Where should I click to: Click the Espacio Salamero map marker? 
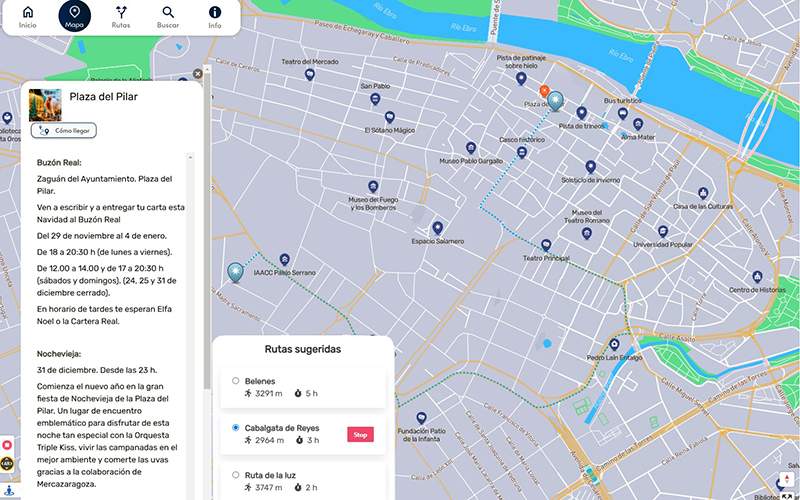438,228
